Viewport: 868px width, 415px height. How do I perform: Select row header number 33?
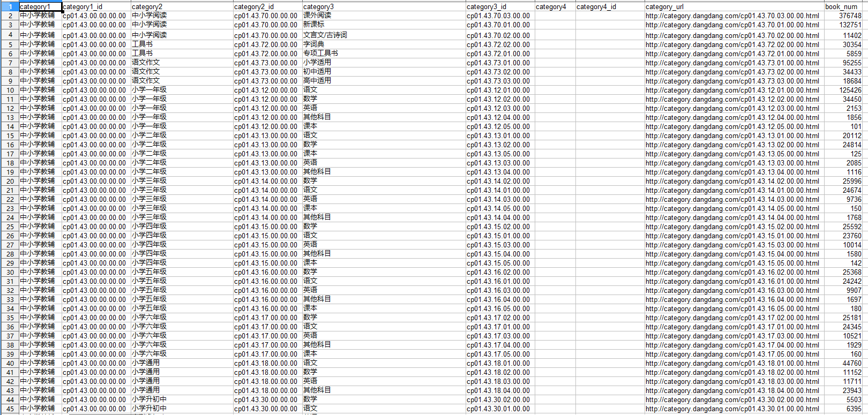tap(10, 299)
